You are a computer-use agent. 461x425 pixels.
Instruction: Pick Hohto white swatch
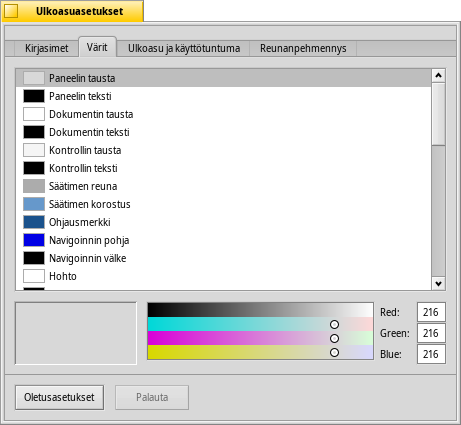(34, 276)
